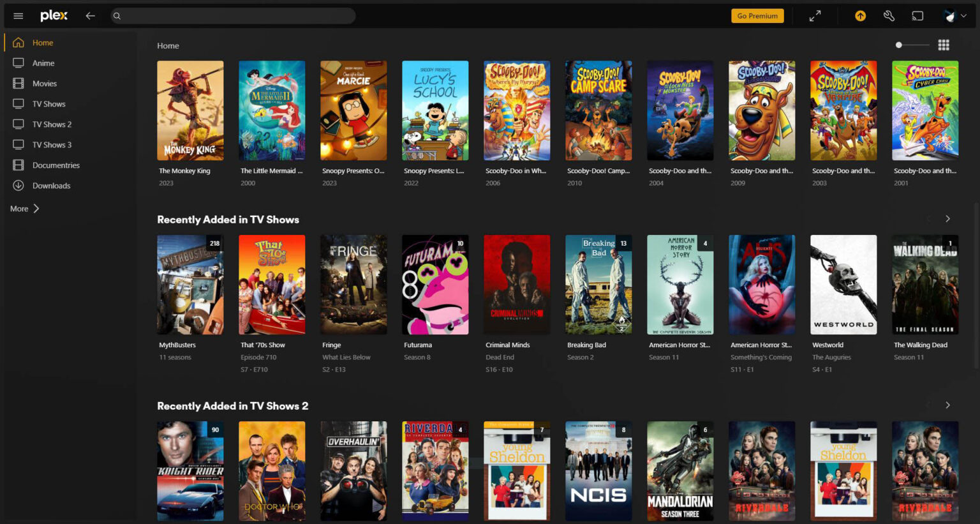Viewport: 980px width, 524px height.
Task: Open the Breaking Bad Season 2 poster
Action: pos(598,284)
